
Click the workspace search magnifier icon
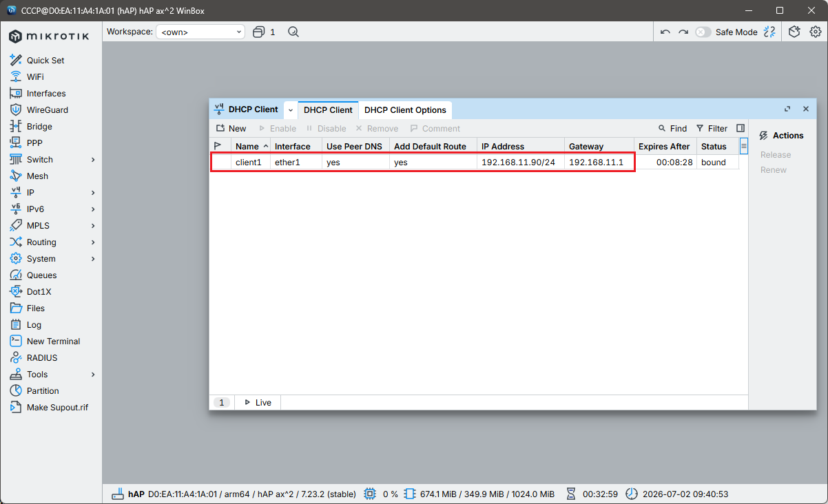tap(293, 32)
